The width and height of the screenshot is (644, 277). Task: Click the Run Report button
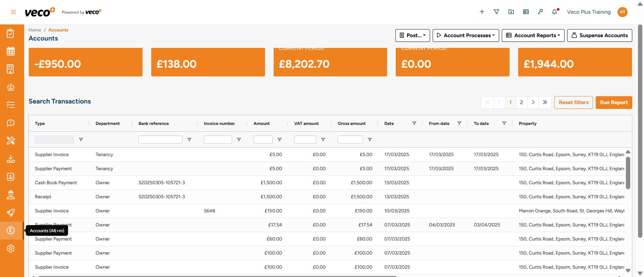(613, 102)
